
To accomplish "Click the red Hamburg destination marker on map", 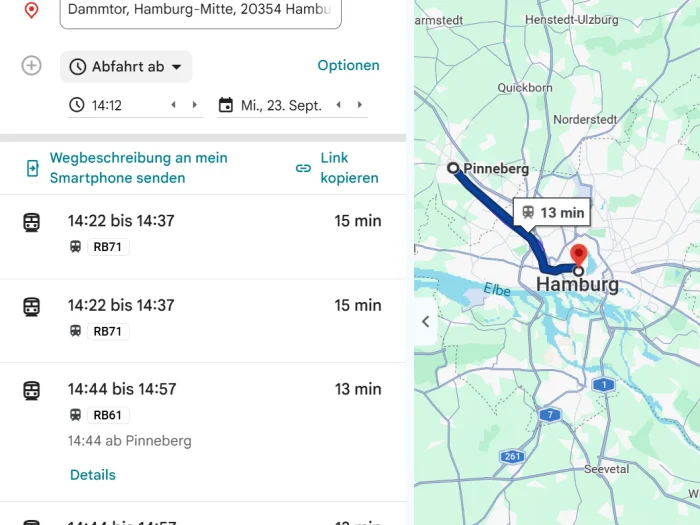I will (x=579, y=256).
